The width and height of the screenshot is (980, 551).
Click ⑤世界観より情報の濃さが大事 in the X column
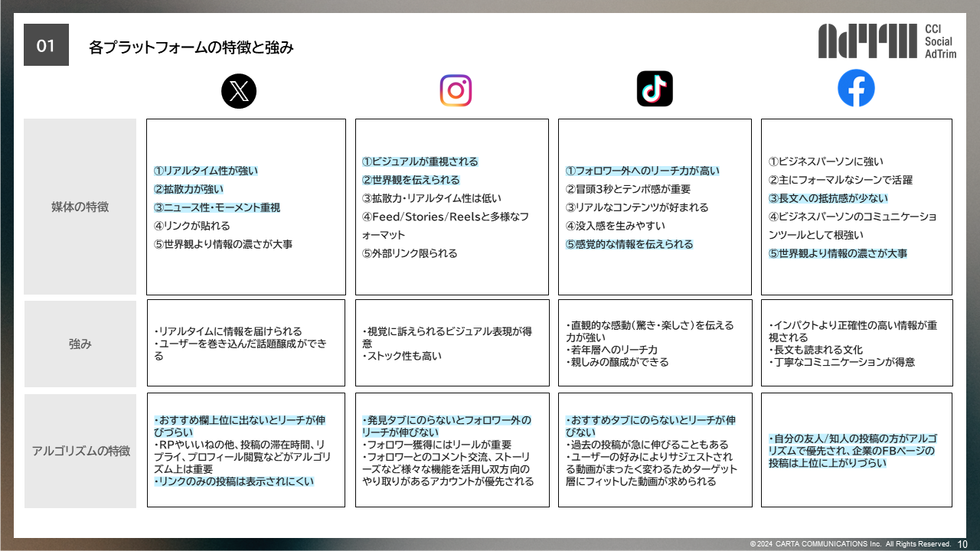tap(223, 244)
